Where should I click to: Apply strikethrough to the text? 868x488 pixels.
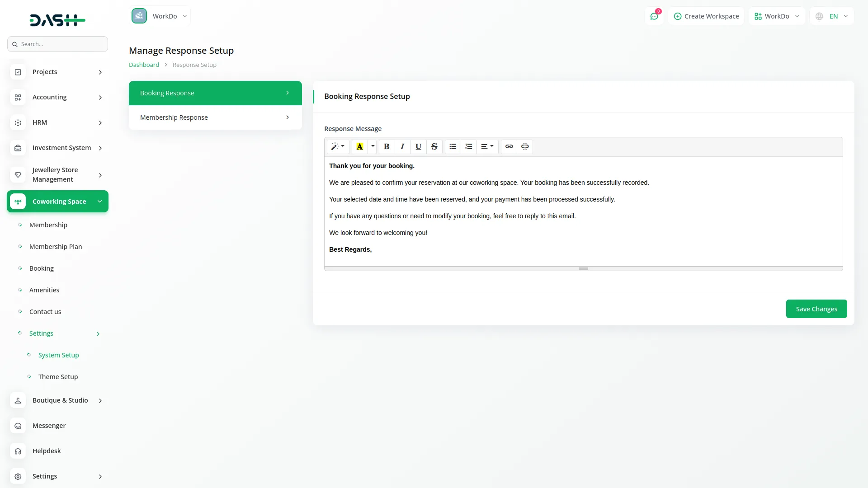[x=434, y=146]
